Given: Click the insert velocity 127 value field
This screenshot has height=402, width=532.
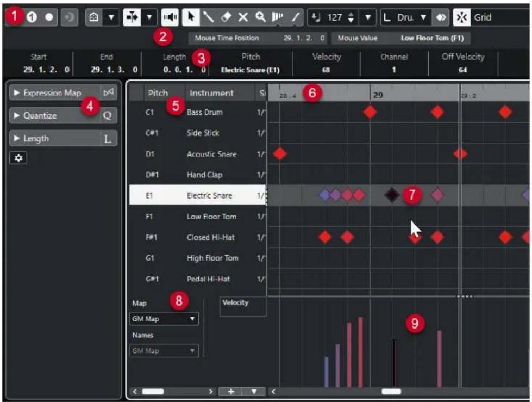Looking at the screenshot, I should (335, 17).
